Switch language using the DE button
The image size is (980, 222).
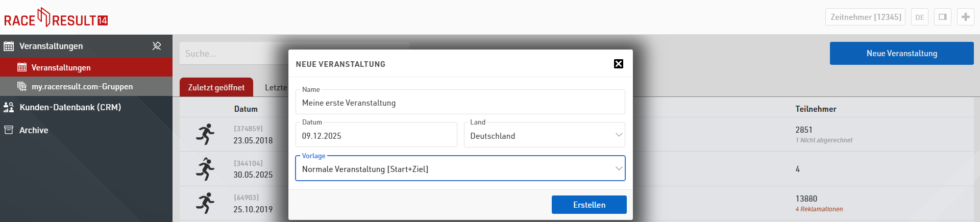[x=919, y=17]
